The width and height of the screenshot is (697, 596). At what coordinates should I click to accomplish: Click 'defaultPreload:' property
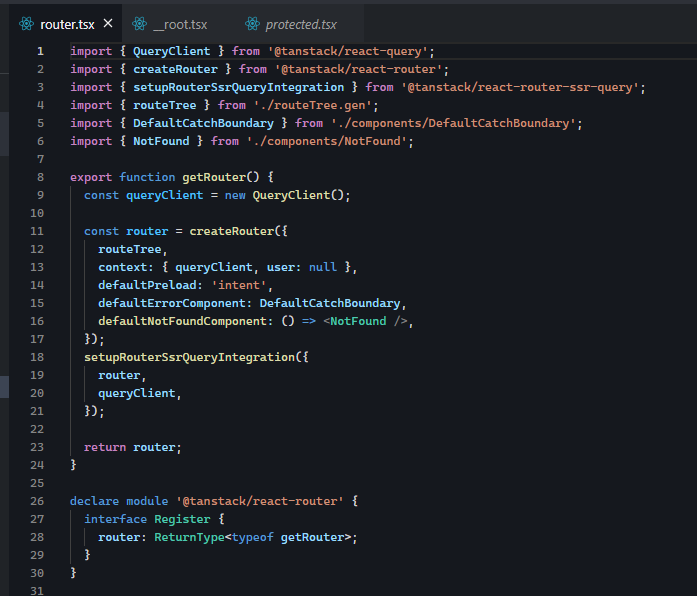coord(150,285)
